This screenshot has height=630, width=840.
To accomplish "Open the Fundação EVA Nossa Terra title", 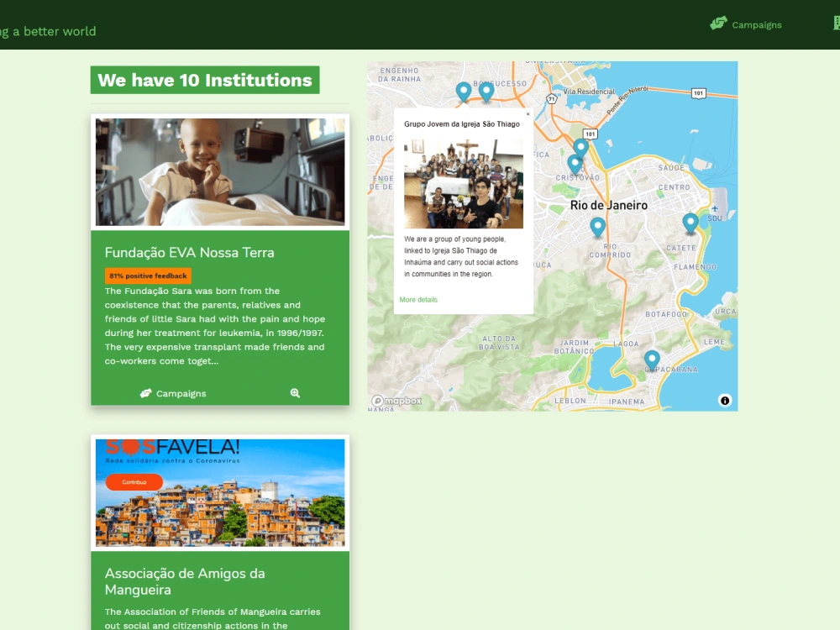I will click(189, 252).
